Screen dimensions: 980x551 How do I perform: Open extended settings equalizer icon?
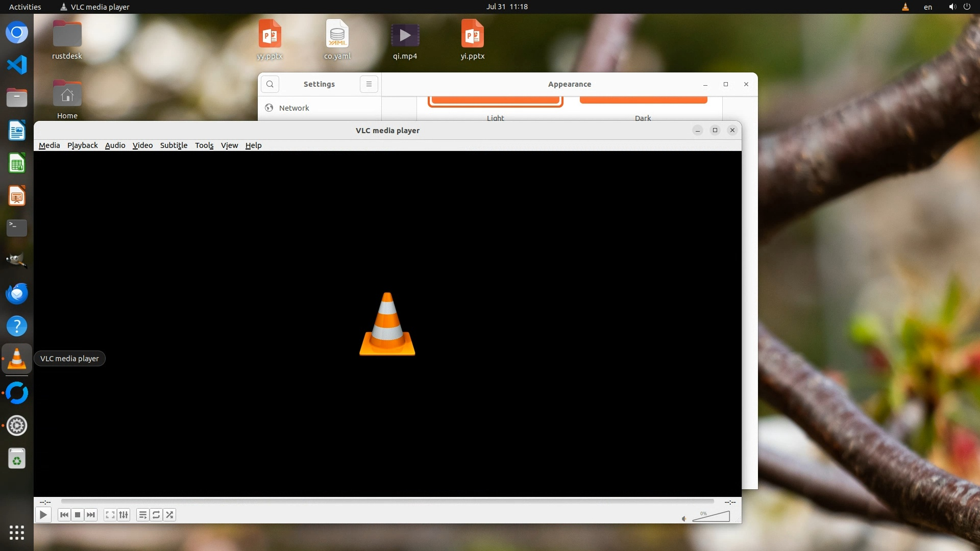[124, 515]
